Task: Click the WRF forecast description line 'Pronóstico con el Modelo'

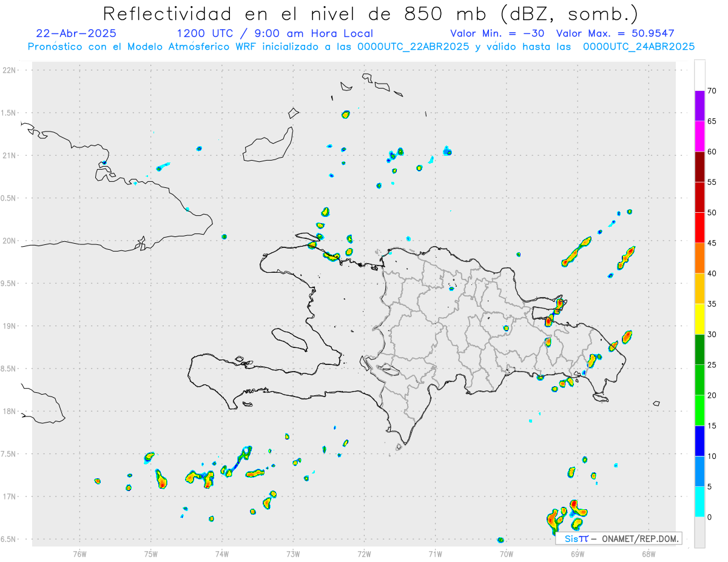Action: point(361,46)
